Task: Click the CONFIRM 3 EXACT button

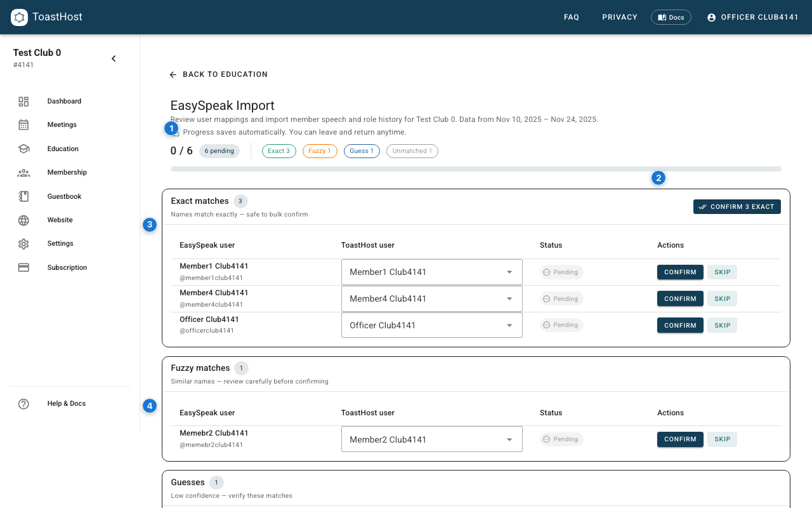Action: (737, 206)
